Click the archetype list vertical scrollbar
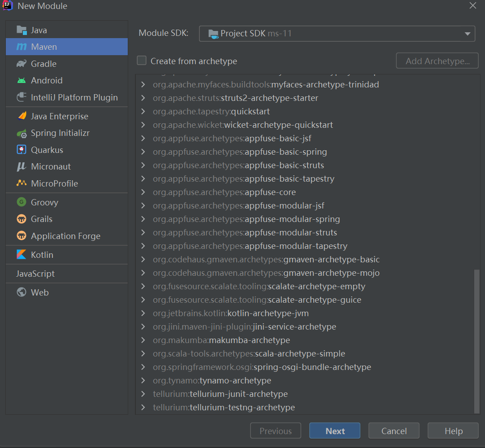This screenshot has height=448, width=485. click(476, 341)
